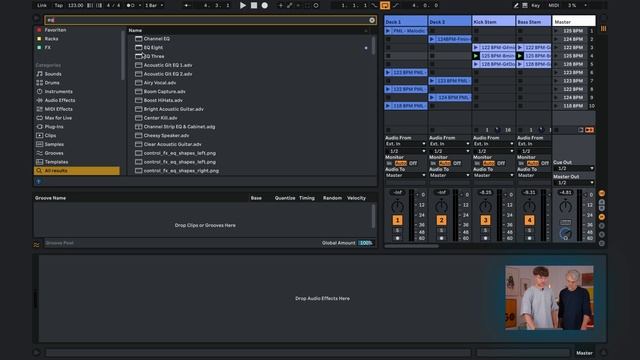Open Kick Stem Audio To Master dropdown
The height and width of the screenshot is (360, 640).
493,176
